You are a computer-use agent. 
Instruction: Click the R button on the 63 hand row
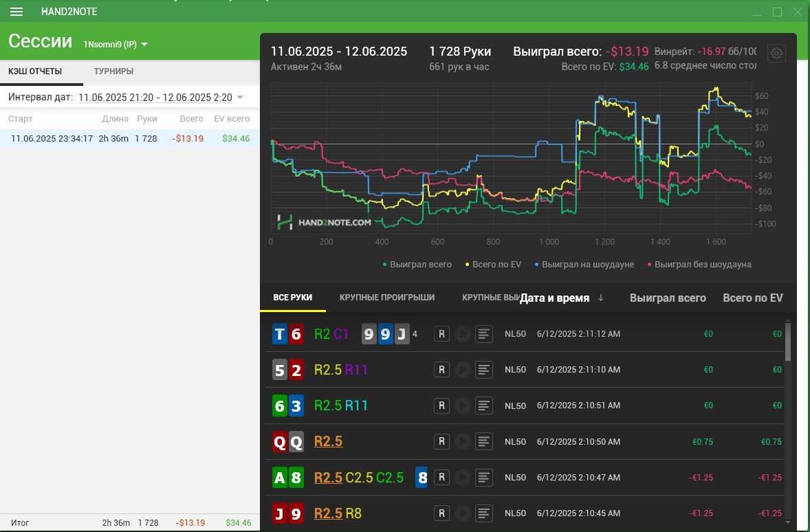(441, 406)
